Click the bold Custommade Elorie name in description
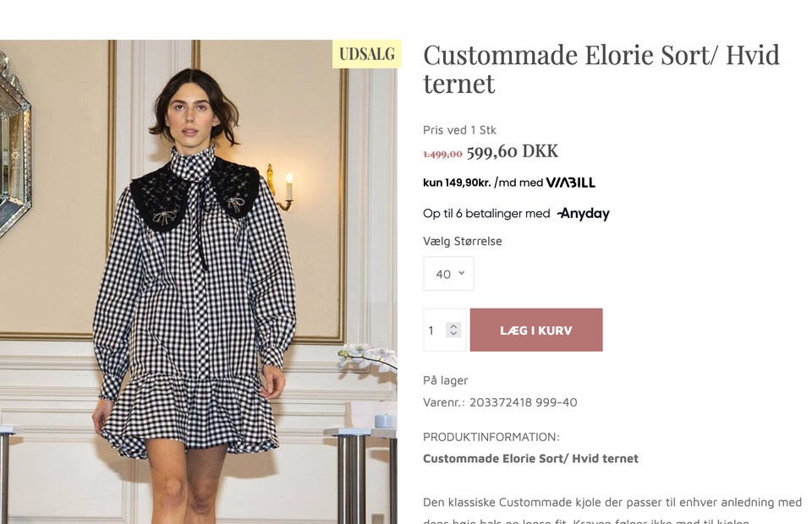 click(531, 458)
